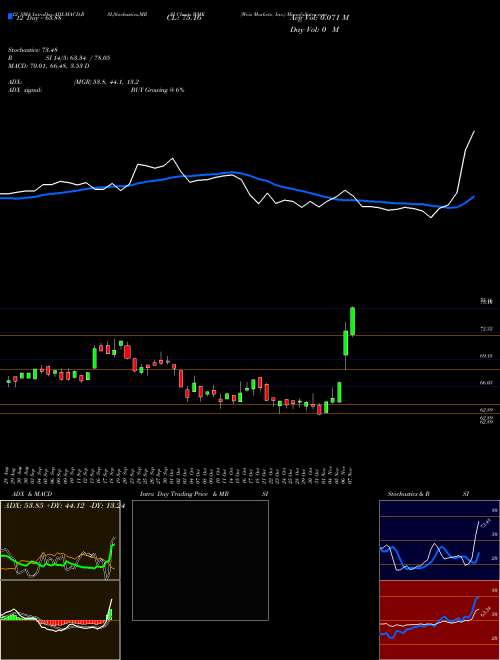
Task: Click the BUY Growing @ 6% signal text
Action: tap(157, 90)
